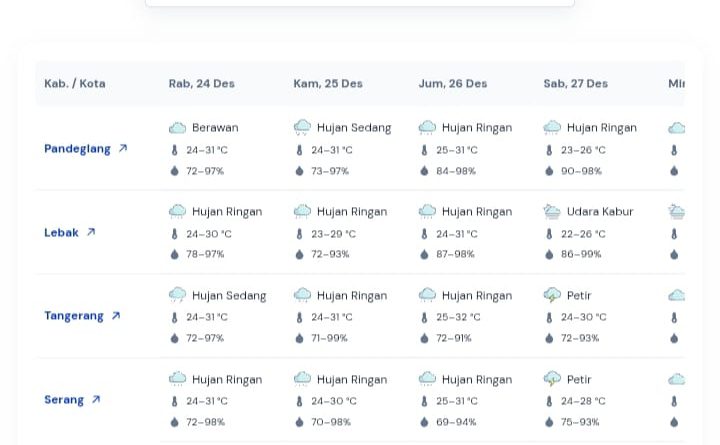Open the Pandeglang regency link
The height and width of the screenshot is (445, 720).
click(x=77, y=149)
